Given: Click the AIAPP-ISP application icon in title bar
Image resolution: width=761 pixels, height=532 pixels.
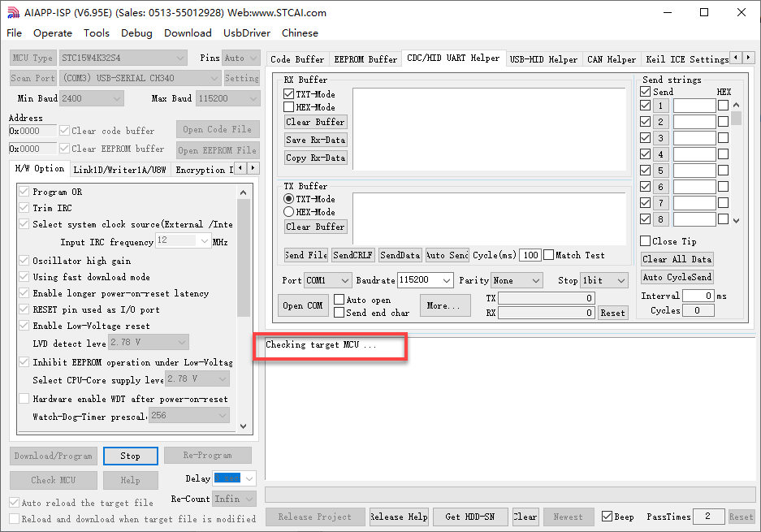Looking at the screenshot, I should 13,13.
